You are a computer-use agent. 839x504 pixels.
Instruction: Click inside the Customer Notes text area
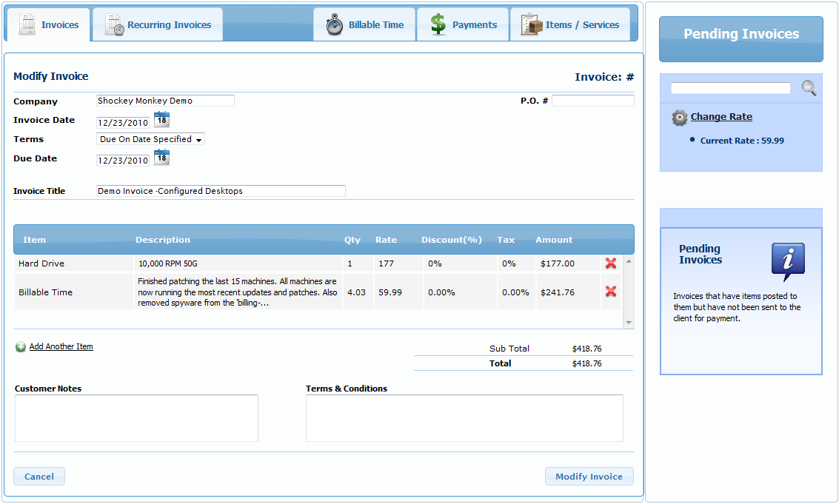point(136,418)
